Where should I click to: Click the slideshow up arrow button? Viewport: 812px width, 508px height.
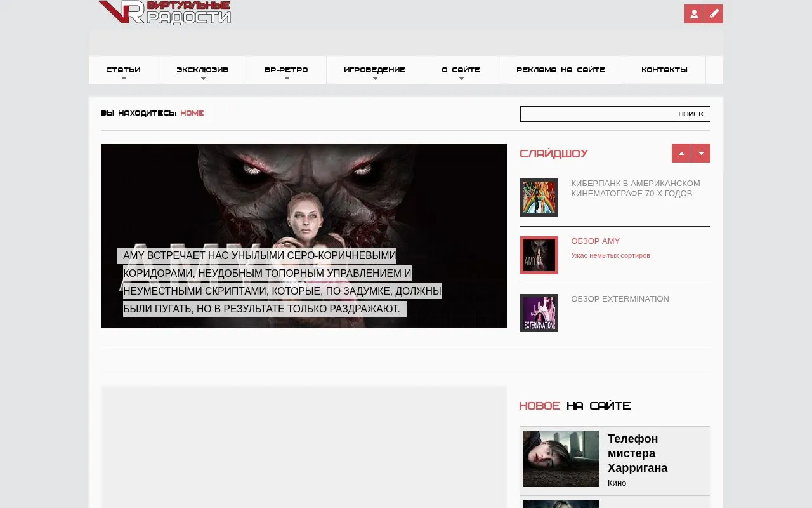tap(681, 153)
